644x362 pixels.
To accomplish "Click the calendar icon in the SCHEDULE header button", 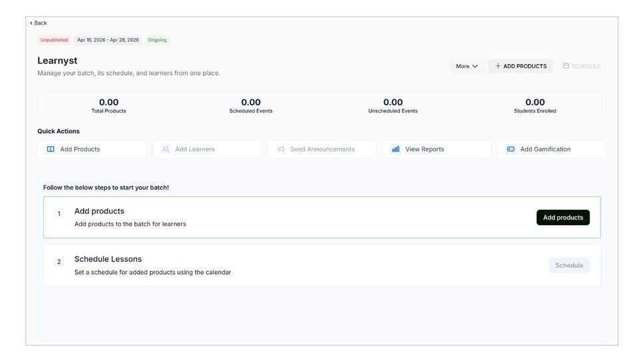I will point(566,66).
